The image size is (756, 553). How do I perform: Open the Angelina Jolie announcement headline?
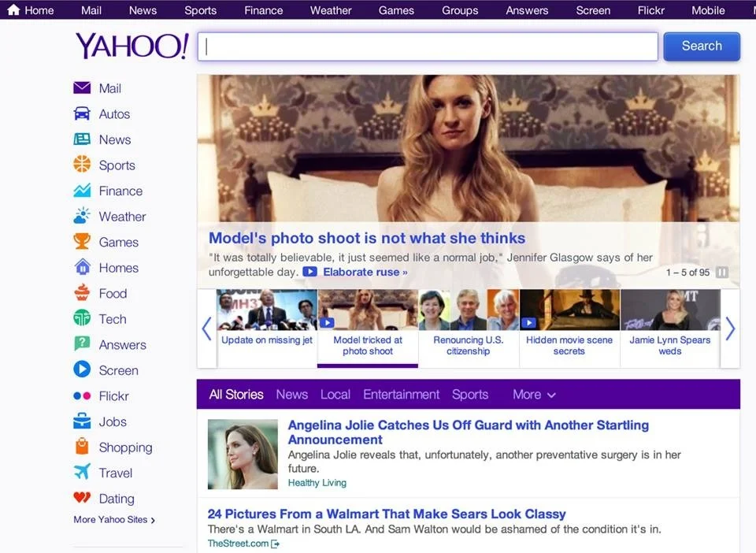coord(468,432)
